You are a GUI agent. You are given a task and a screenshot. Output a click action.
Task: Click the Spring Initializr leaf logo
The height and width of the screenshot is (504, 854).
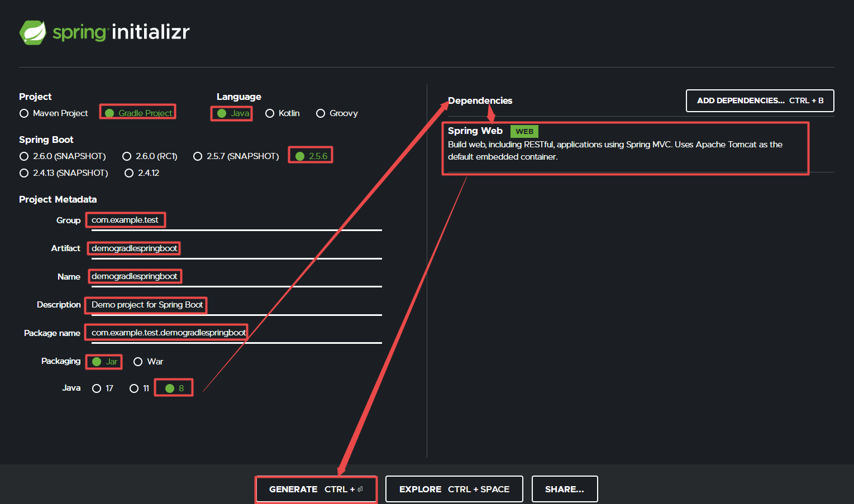pyautogui.click(x=33, y=32)
